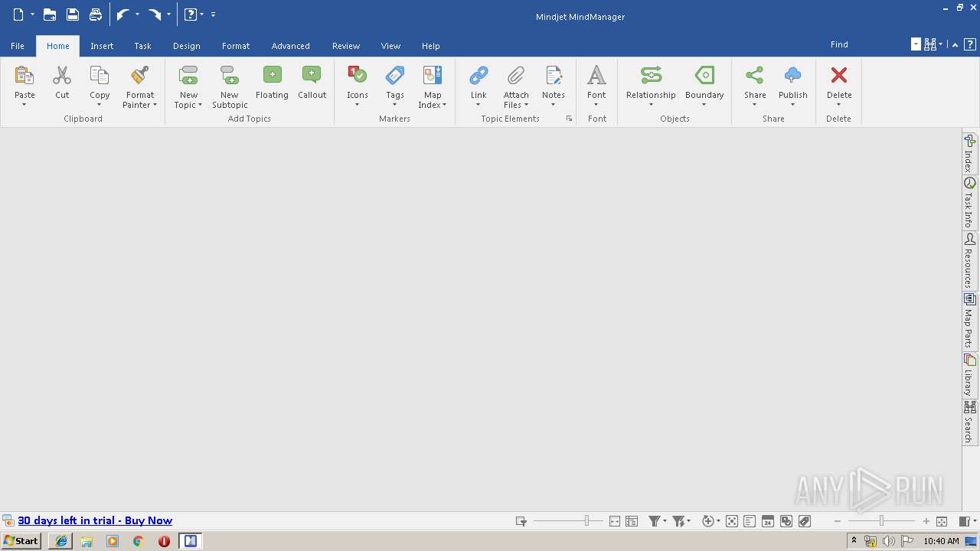Switch to the Advanced tab
This screenshot has width=980, height=551.
click(x=290, y=46)
